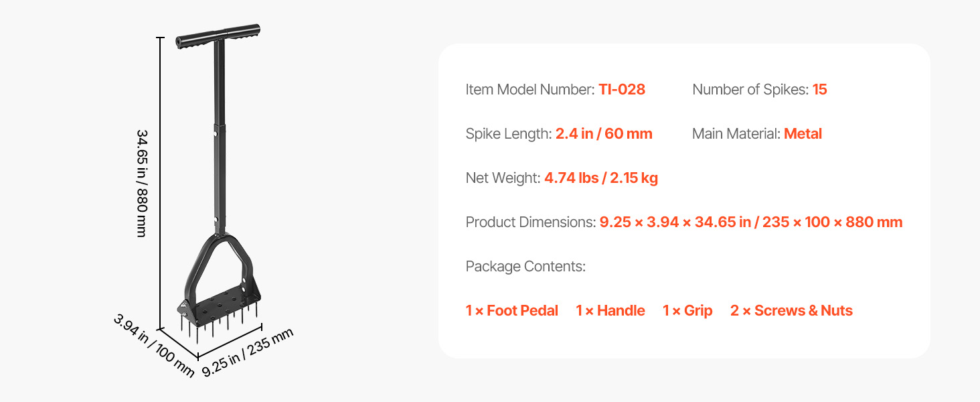Click the Spike Length label

click(508, 134)
